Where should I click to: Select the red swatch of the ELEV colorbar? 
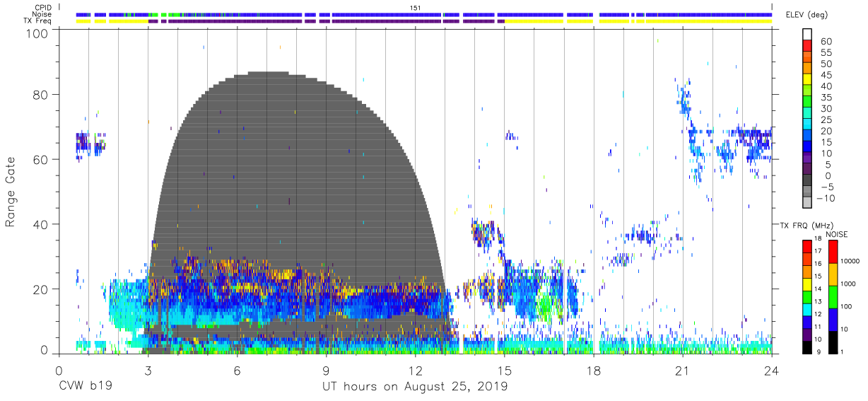806,46
